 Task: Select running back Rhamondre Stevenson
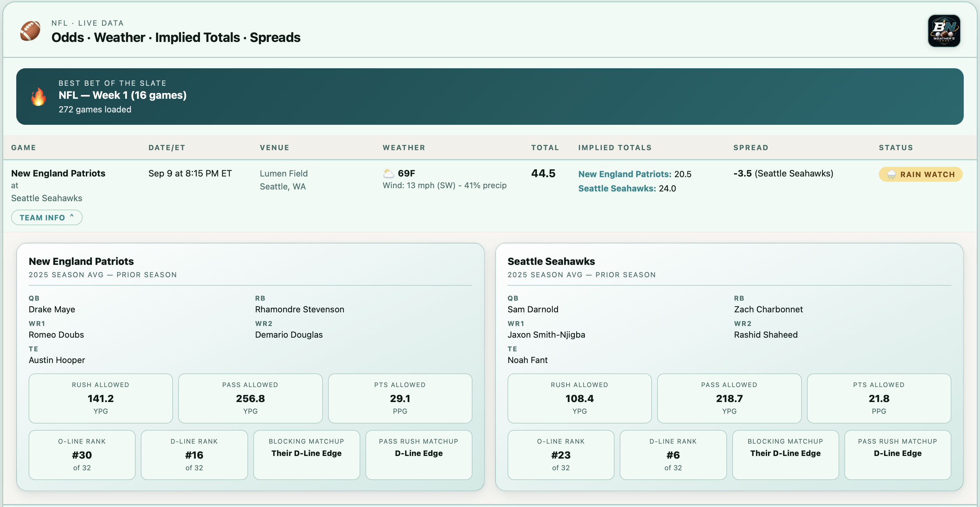click(299, 309)
